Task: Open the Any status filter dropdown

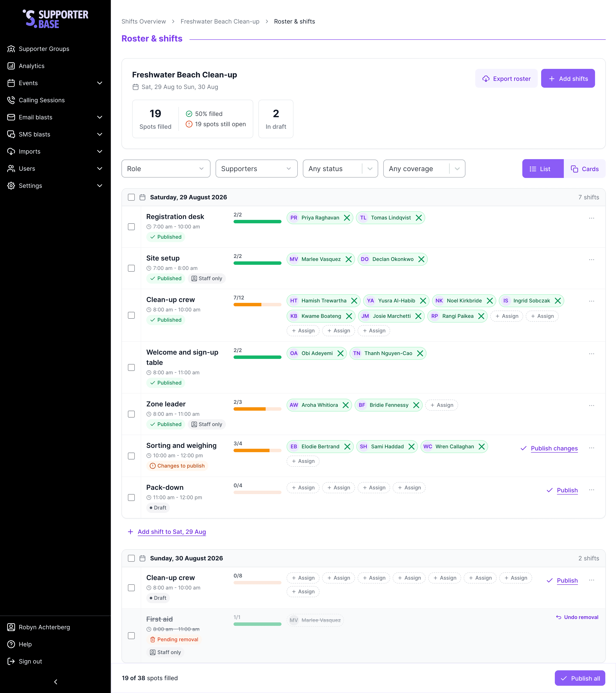Action: pos(340,169)
